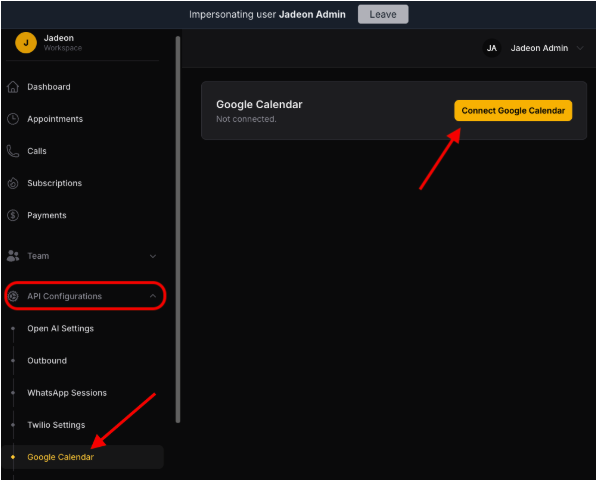Click the Subscriptions icon in sidebar
This screenshot has height=480, width=596.
(x=13, y=183)
